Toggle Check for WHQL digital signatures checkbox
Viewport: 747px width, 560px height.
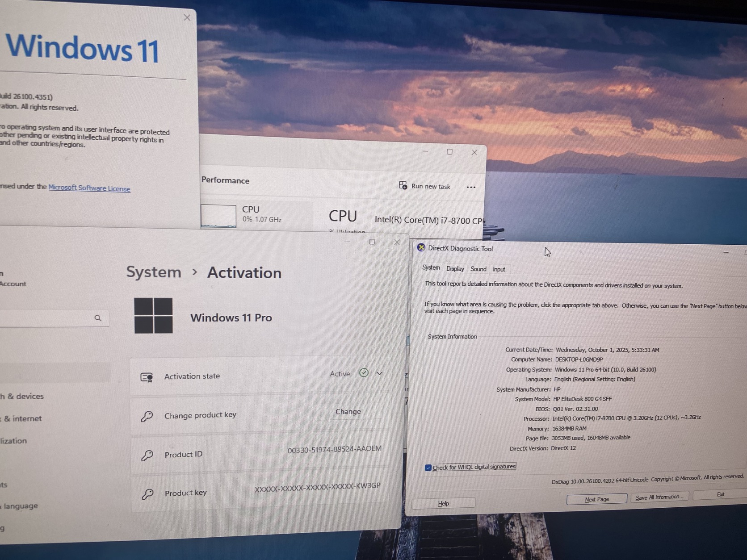click(428, 468)
